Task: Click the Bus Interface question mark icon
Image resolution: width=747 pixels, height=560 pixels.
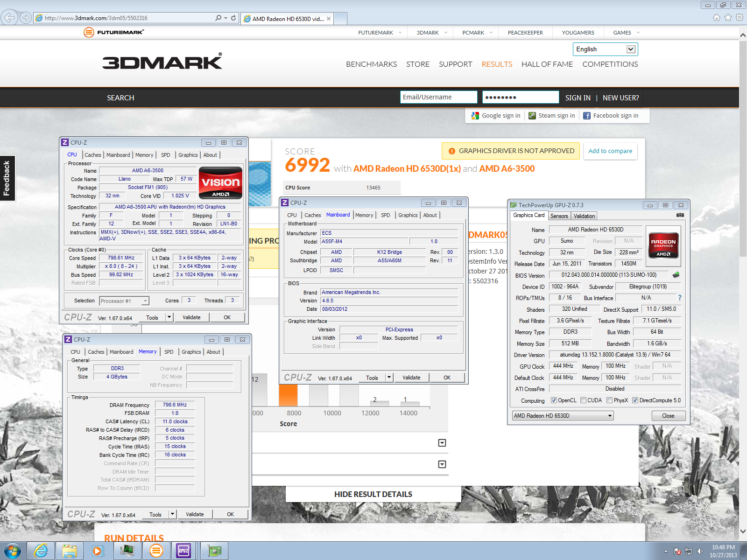Action: (679, 298)
